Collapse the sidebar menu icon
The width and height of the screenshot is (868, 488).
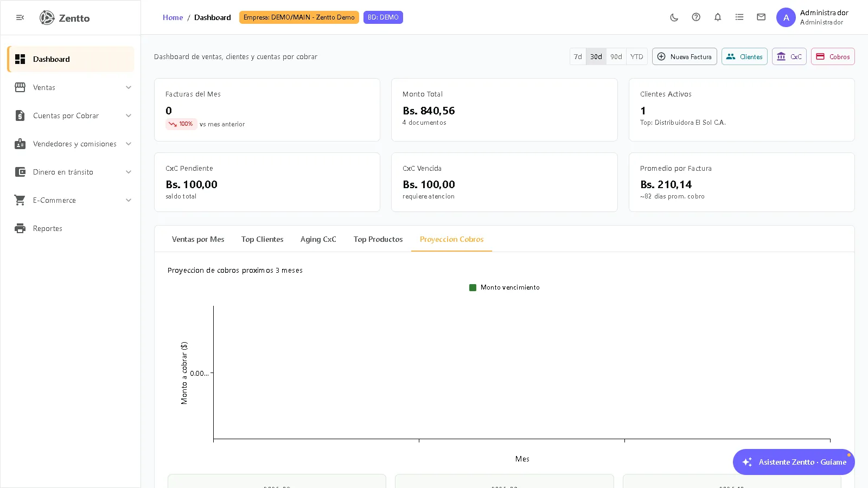[x=20, y=17]
